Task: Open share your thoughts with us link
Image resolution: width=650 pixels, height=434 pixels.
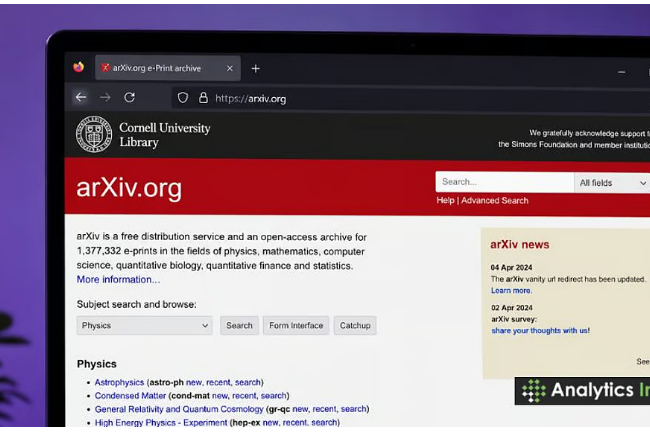Action: pyautogui.click(x=541, y=330)
